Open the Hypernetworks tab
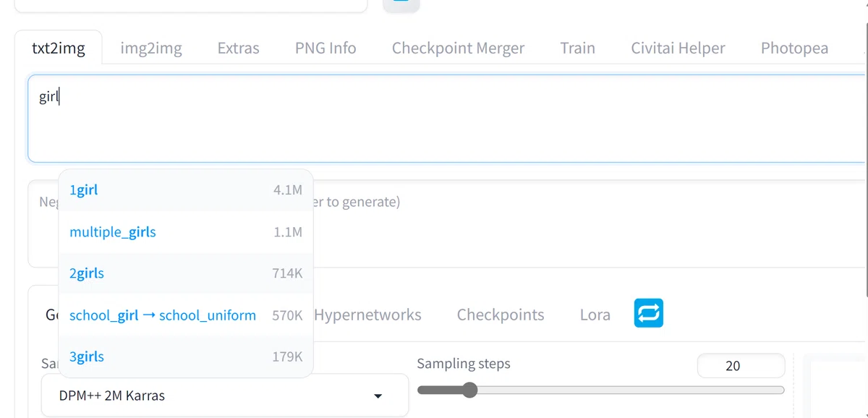Viewport: 868px width, 418px height. (368, 315)
